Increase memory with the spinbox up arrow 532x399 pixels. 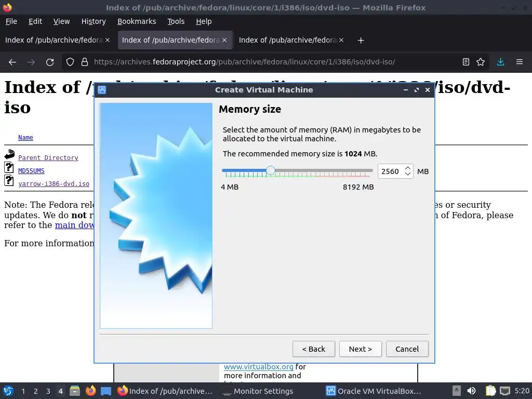click(x=408, y=168)
